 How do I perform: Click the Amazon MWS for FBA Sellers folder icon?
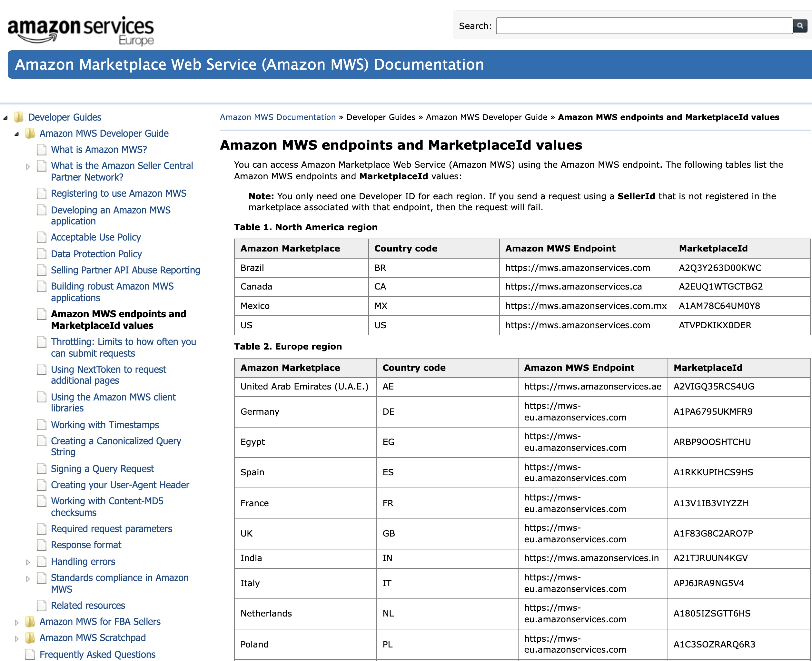click(x=30, y=621)
